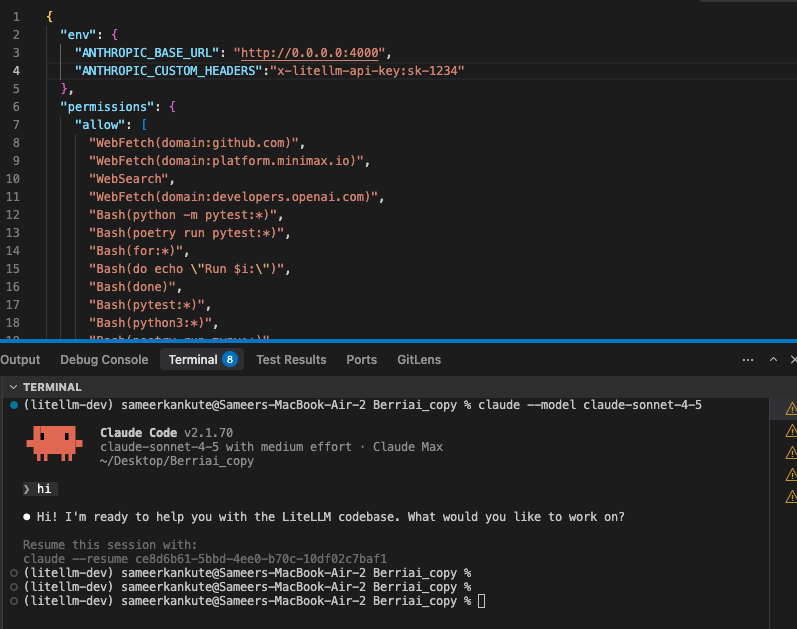797x629 pixels.
Task: Click the "hi" prompt in Claude Code
Action: tap(40, 489)
